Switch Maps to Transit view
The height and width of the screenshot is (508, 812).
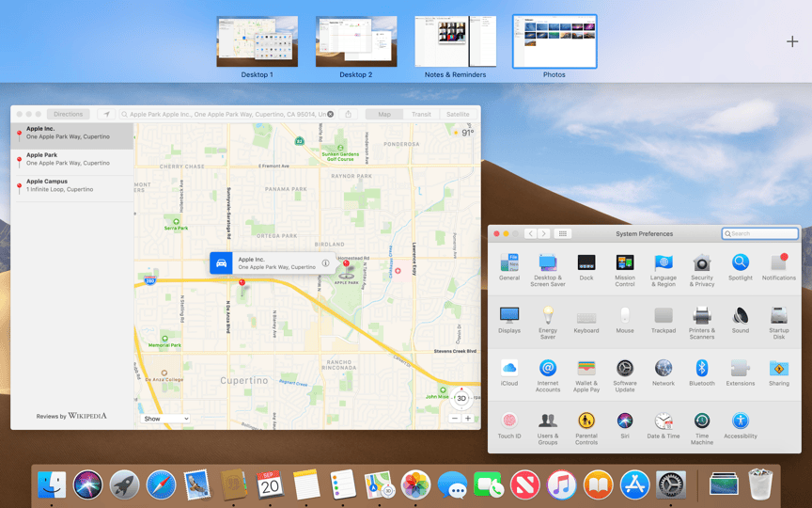[x=421, y=114]
